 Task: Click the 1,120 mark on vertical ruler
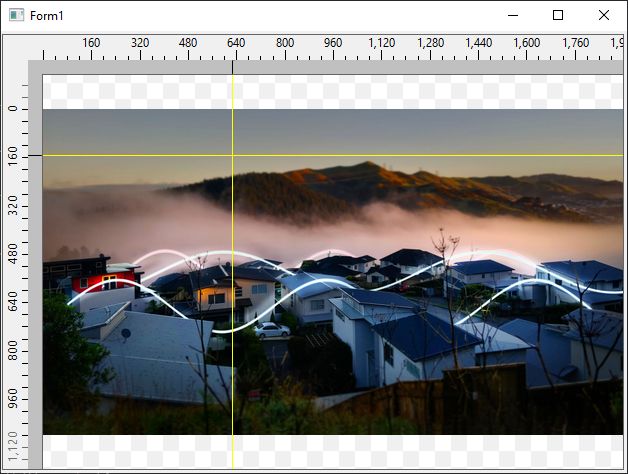pos(13,446)
